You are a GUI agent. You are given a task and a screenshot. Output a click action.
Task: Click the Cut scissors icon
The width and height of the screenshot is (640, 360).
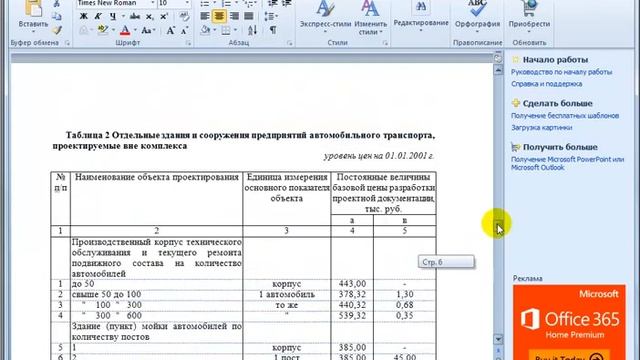[x=57, y=4]
